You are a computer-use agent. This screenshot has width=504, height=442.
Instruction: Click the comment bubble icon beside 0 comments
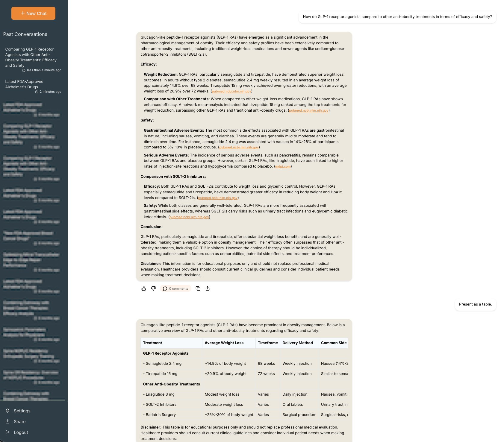click(165, 288)
